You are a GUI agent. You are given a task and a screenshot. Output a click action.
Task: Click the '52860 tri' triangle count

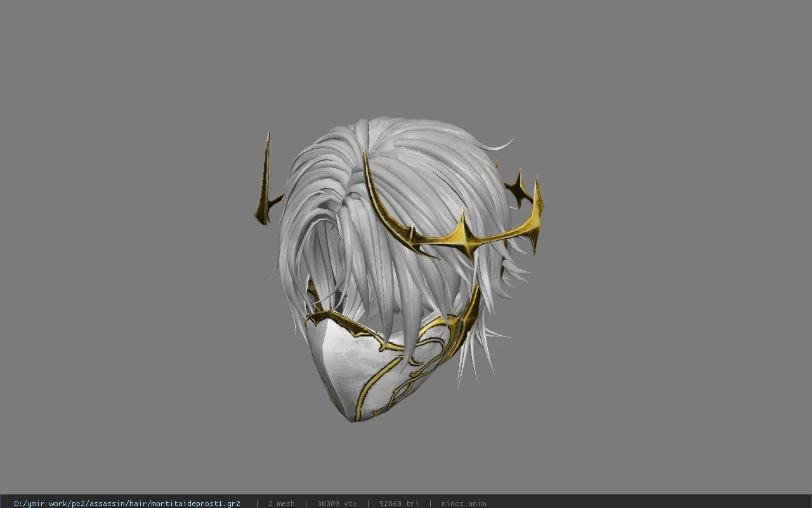coord(399,504)
